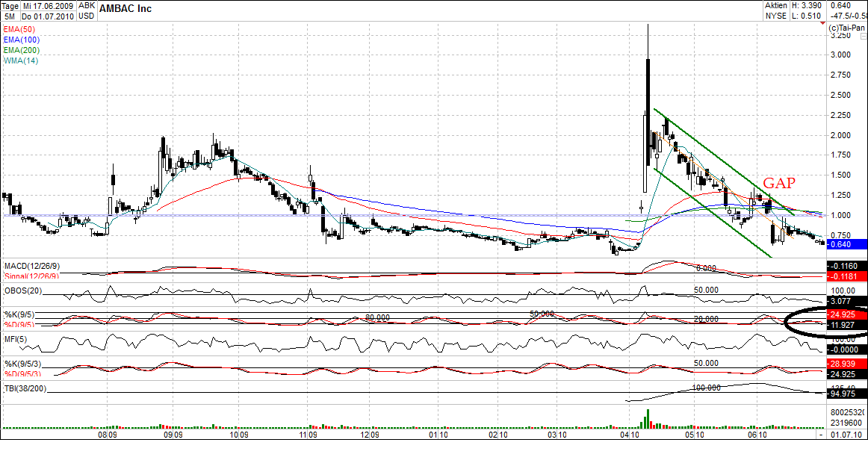Click the 2.500 price axis label

840,95
